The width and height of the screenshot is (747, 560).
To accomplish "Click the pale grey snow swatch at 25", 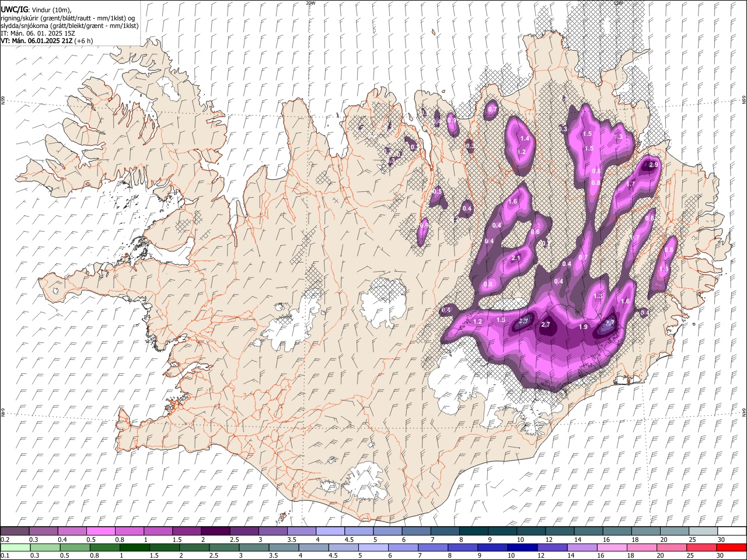I will [x=702, y=531].
